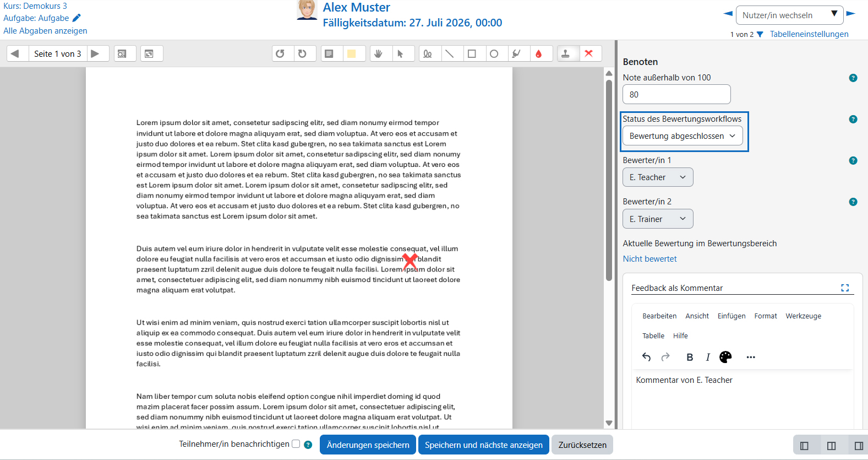Screen dimensions: 868x460
Task: Open the editor palette/color tool
Action: (725, 357)
